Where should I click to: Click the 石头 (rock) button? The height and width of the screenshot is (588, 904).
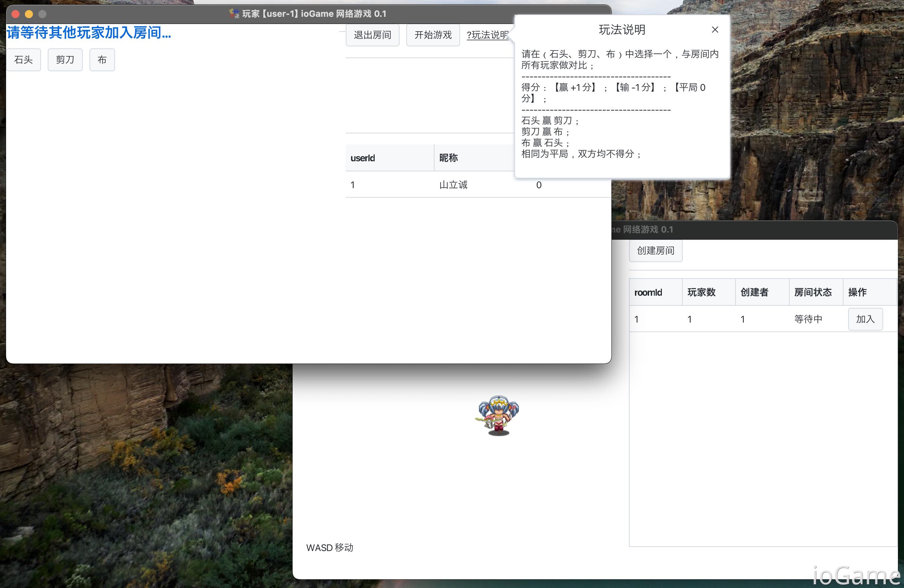(24, 59)
